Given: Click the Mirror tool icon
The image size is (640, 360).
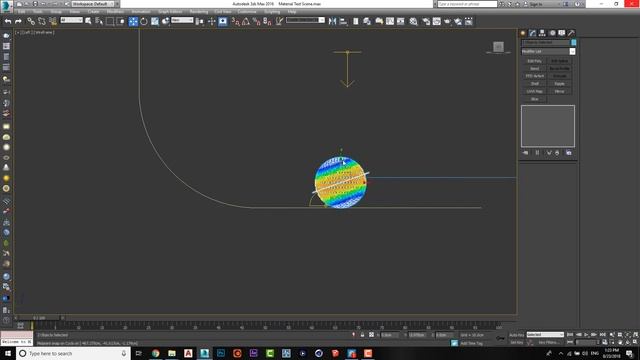Looking at the screenshot, I should (333, 21).
